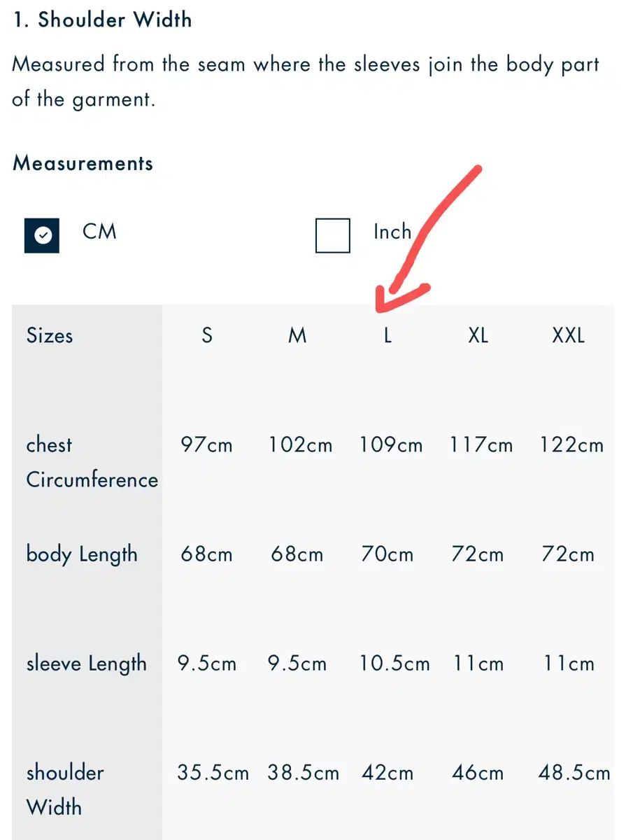Click the sleeve Length row label
The image size is (626, 840).
tap(86, 664)
